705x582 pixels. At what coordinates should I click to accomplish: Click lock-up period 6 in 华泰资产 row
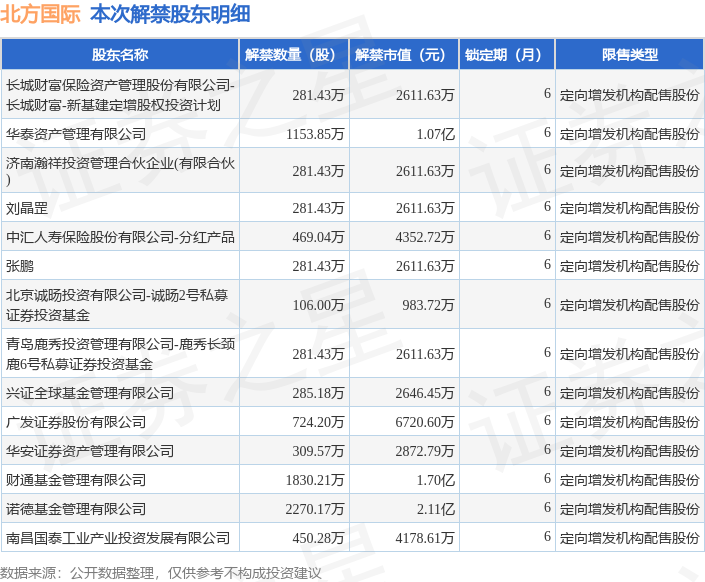click(x=547, y=132)
